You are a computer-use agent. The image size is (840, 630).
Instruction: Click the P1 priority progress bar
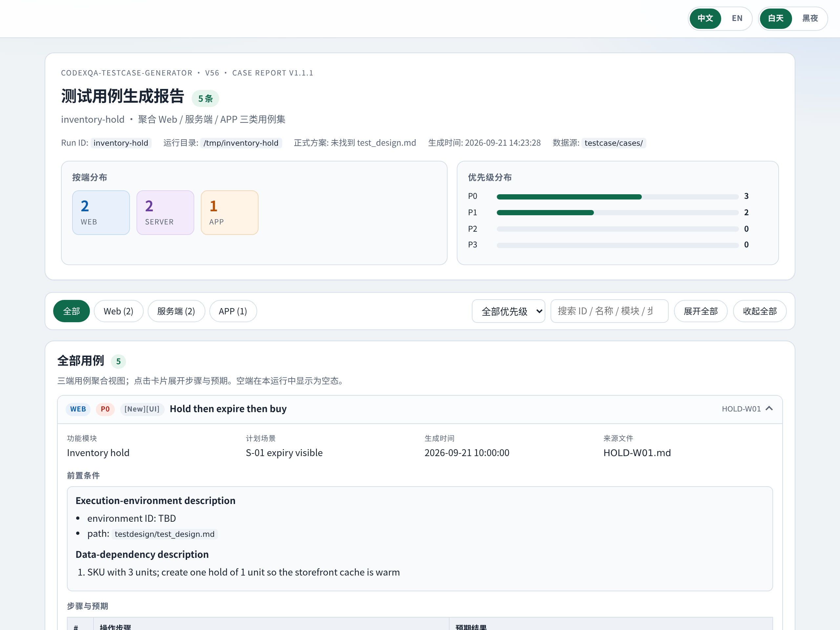[618, 213]
